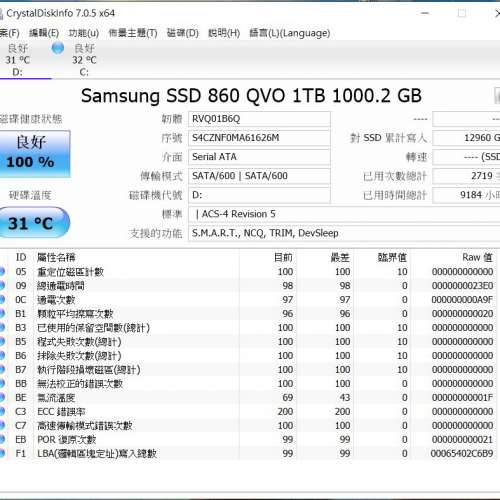500x500 pixels.
Task: Click the rotation rate field showing ---- (SSD
Action: click(x=466, y=157)
